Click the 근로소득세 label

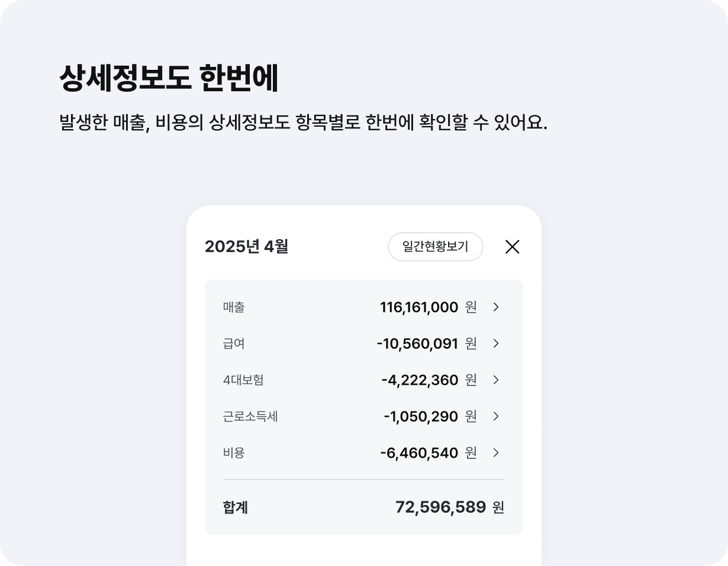click(x=250, y=416)
